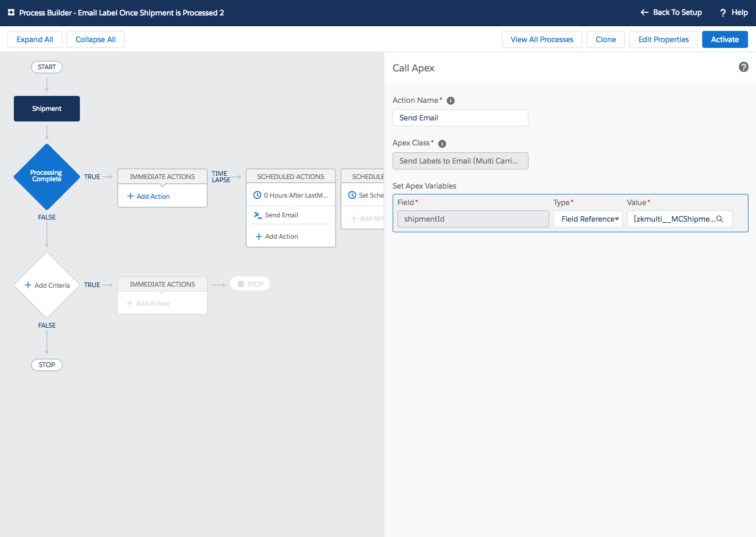Open Edit Properties
Image resolution: width=756 pixels, height=537 pixels.
663,39
